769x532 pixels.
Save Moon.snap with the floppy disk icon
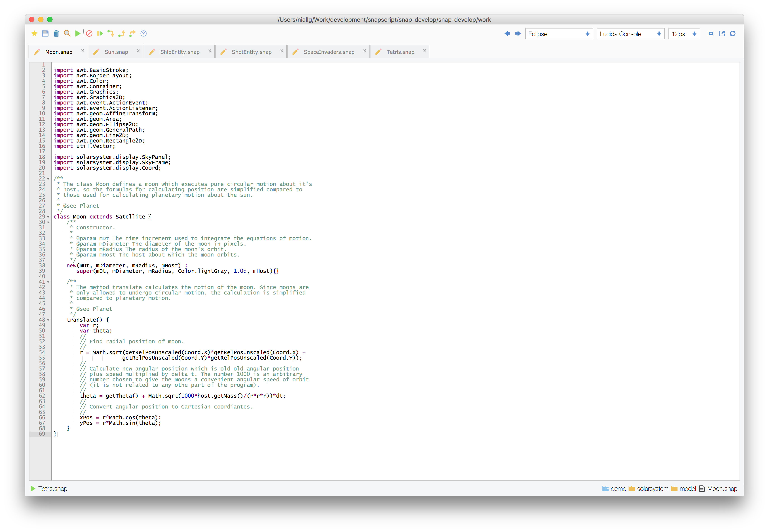[x=45, y=33]
